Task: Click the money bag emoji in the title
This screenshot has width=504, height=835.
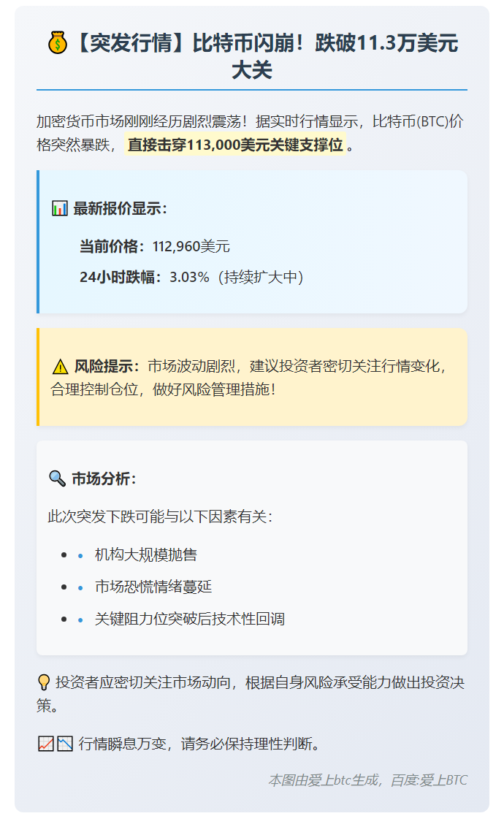Action: click(58, 44)
